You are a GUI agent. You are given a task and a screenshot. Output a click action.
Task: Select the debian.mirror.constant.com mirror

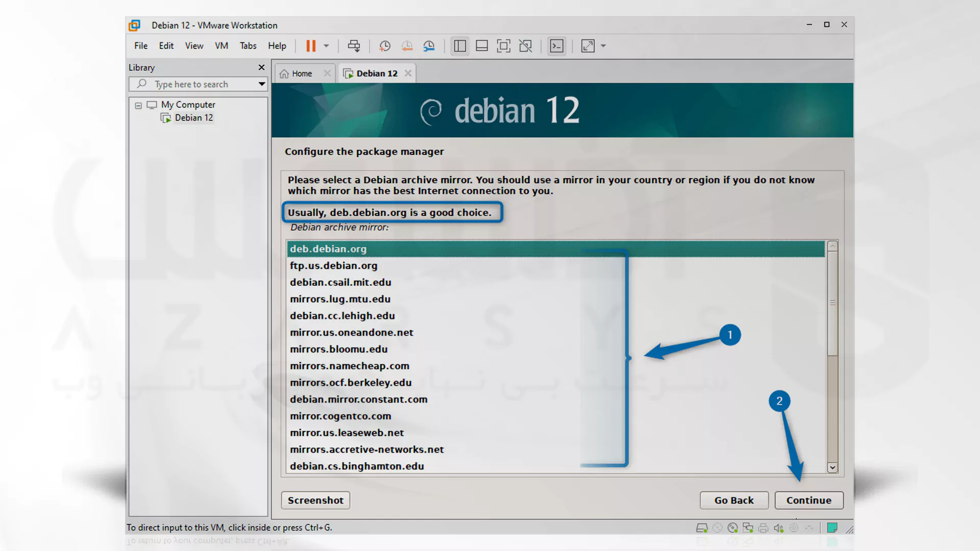[555, 399]
